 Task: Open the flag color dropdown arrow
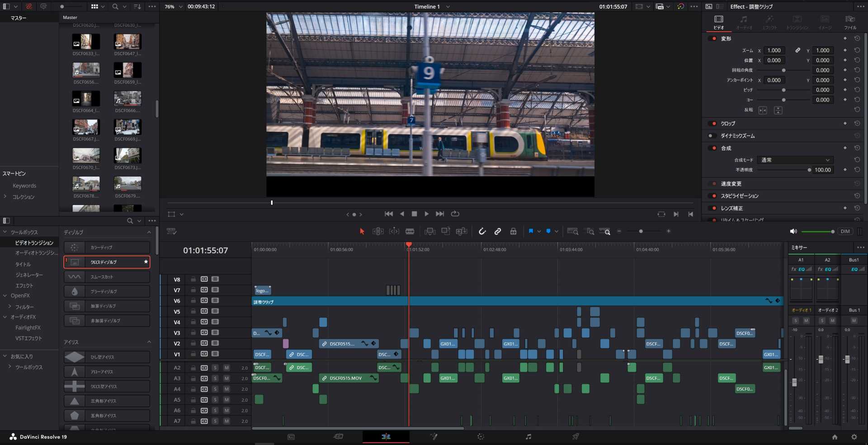pyautogui.click(x=539, y=231)
